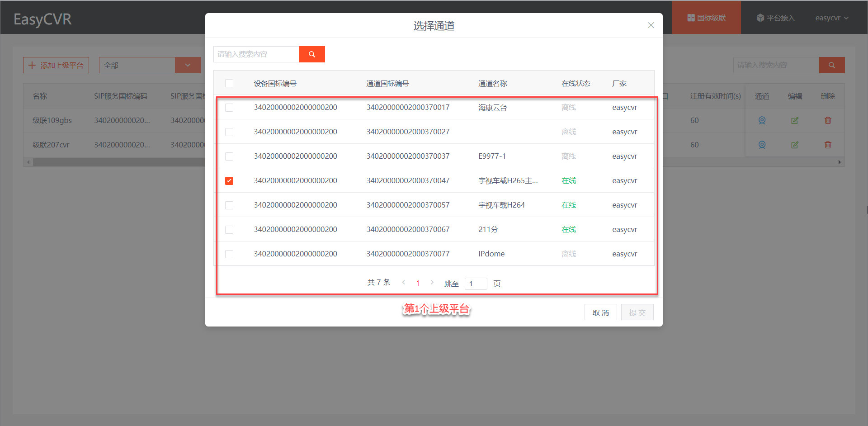The width and height of the screenshot is (868, 426).
Task: Click the search magnifier in the channel dialog
Action: click(x=312, y=54)
